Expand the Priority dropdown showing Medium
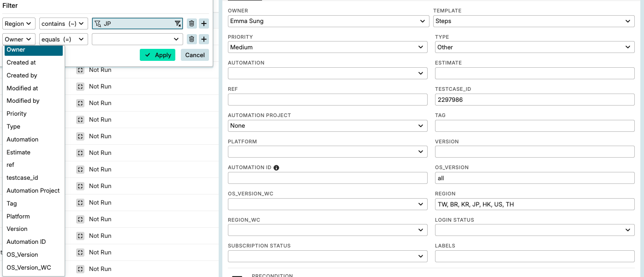The image size is (644, 277). (x=328, y=47)
